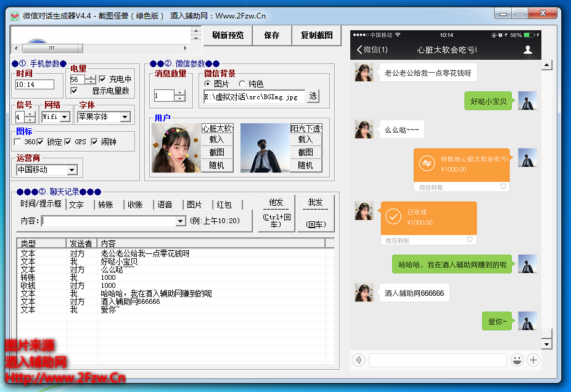The width and height of the screenshot is (571, 392).
Task: Toggle the GPS checkbox
Action: coord(68,142)
